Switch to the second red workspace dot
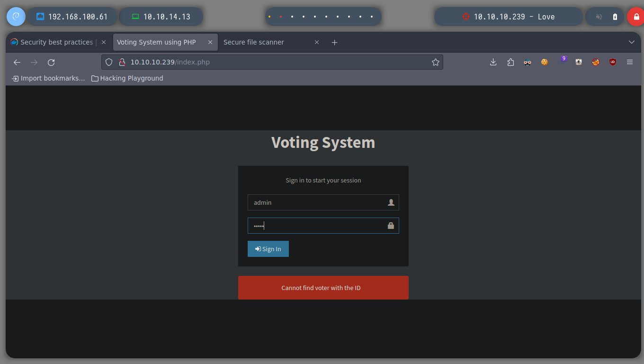The height and width of the screenshot is (364, 644). pos(281,17)
